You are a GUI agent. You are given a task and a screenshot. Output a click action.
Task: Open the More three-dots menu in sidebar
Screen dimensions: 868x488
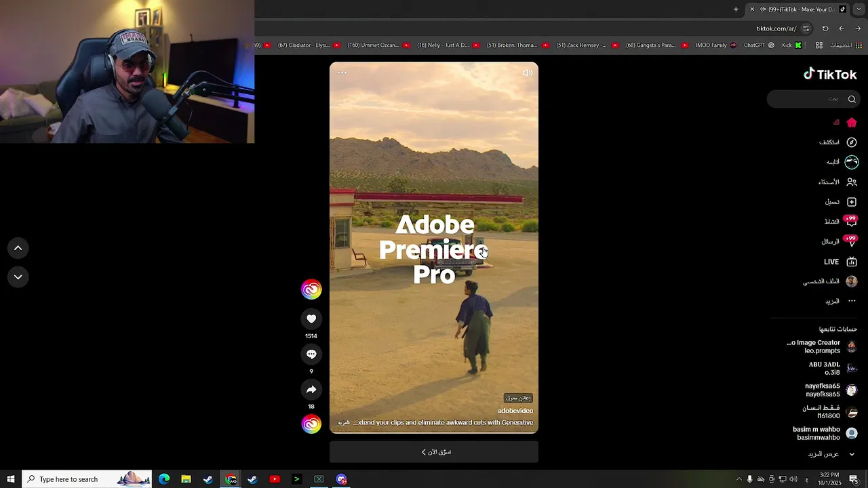pyautogui.click(x=852, y=301)
